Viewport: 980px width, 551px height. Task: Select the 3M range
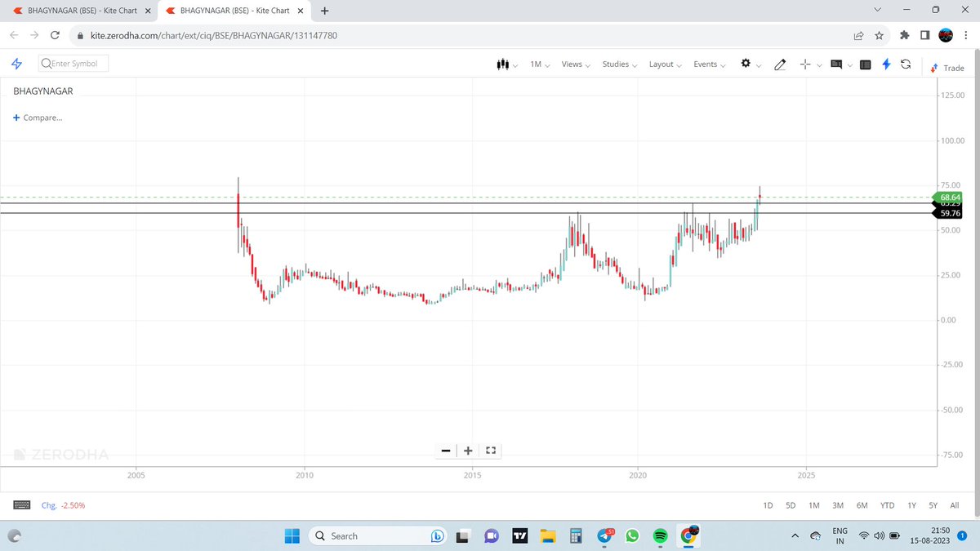(838, 505)
